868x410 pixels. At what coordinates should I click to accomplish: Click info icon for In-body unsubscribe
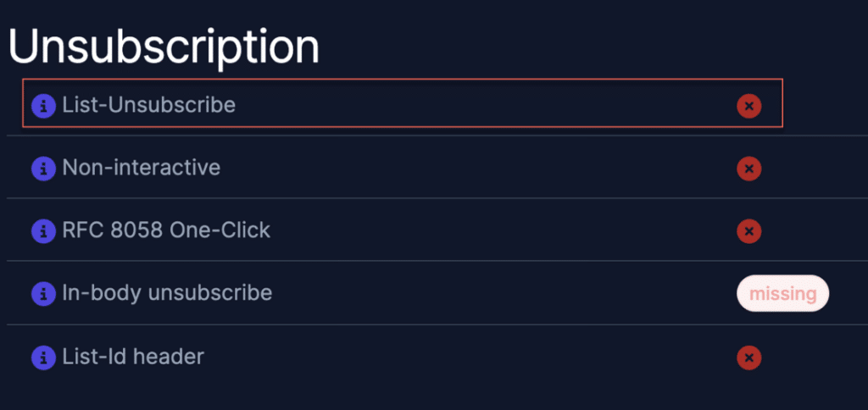(43, 294)
